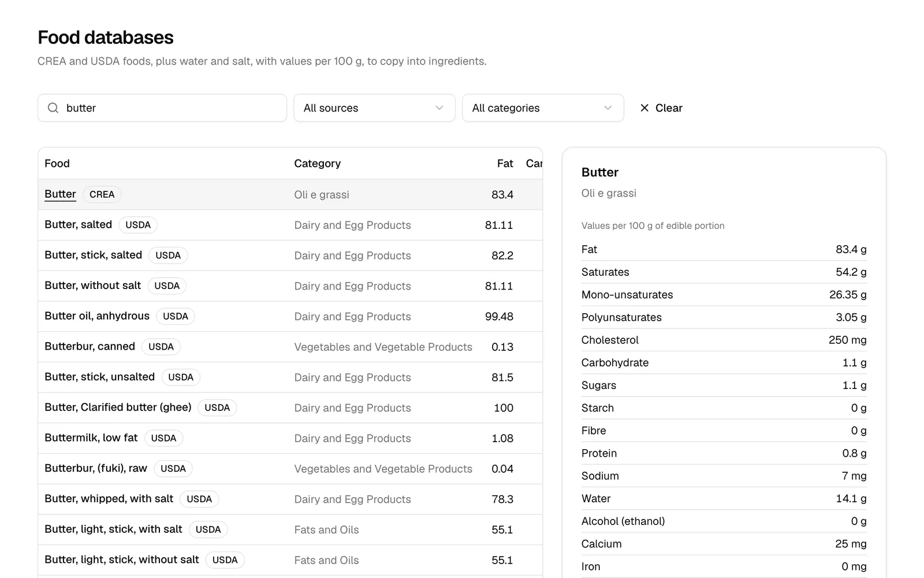This screenshot has height=578, width=924.
Task: Click USDA badge on Buttermilk, low fat
Action: 163,438
